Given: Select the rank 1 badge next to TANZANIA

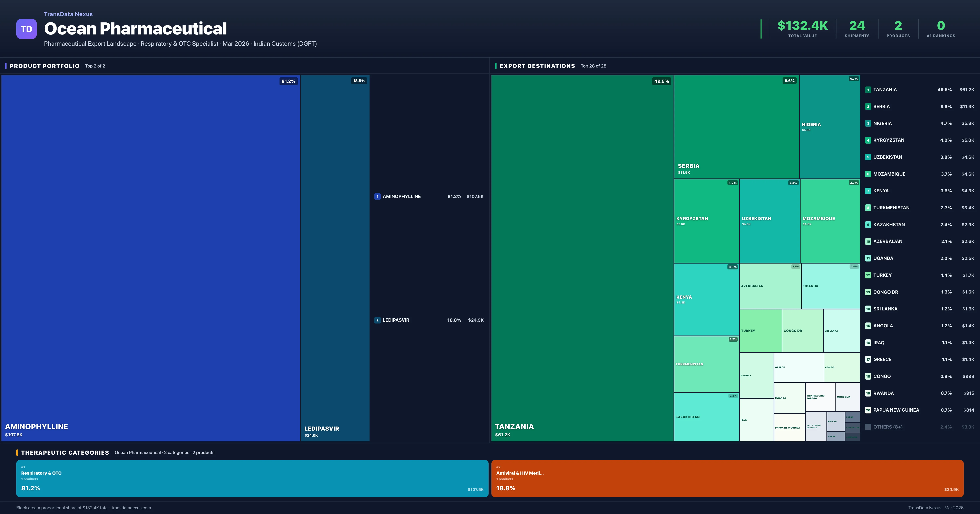Looking at the screenshot, I should (868, 89).
